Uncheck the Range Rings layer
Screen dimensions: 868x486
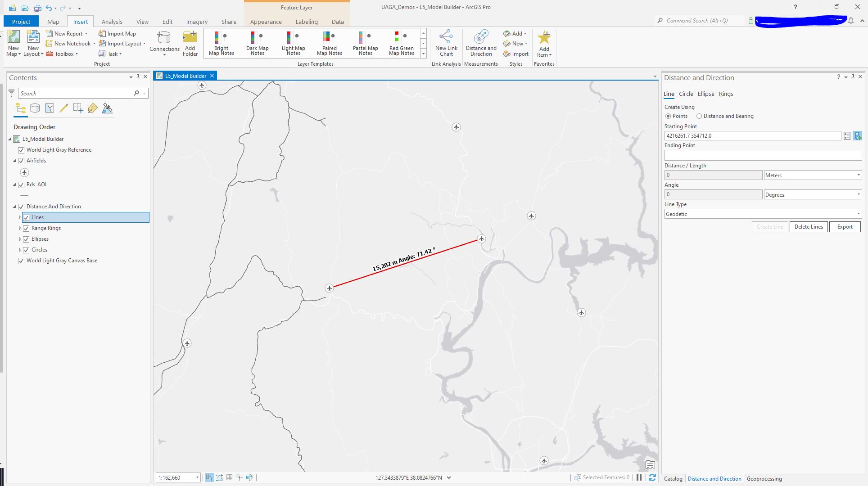point(27,228)
